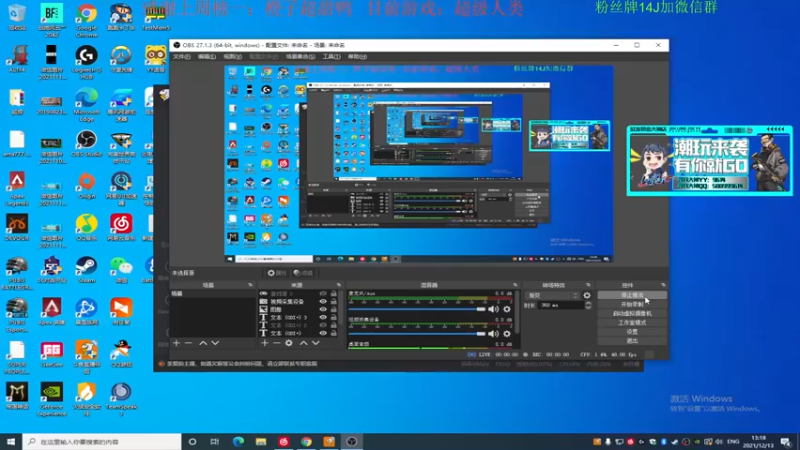The height and width of the screenshot is (450, 800).
Task: Open Task View on taskbar
Action: coord(215,441)
